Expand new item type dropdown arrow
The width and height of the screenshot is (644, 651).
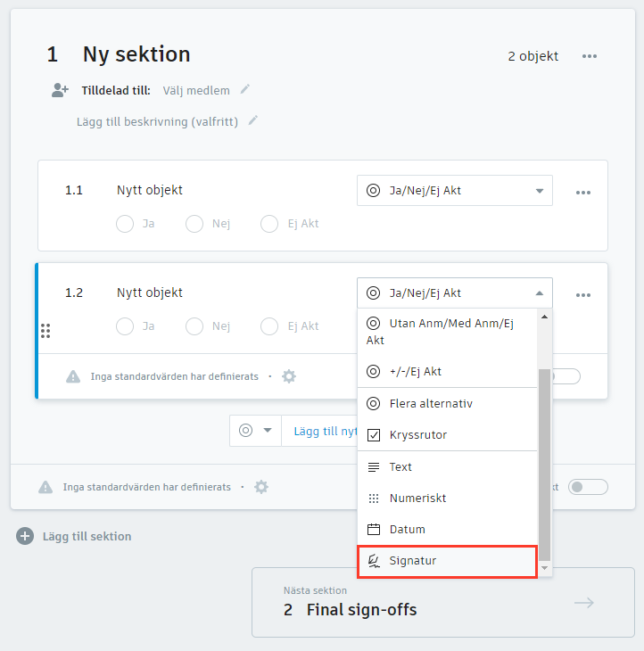pos(267,431)
